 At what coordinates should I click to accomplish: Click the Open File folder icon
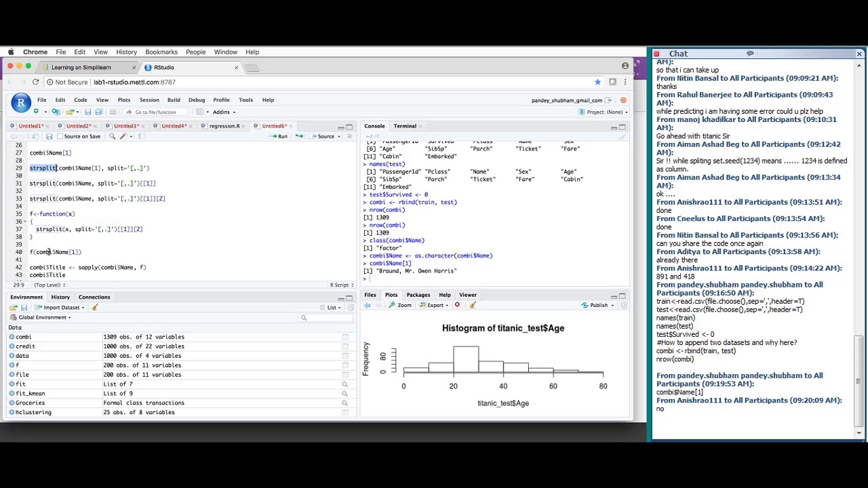coord(71,112)
